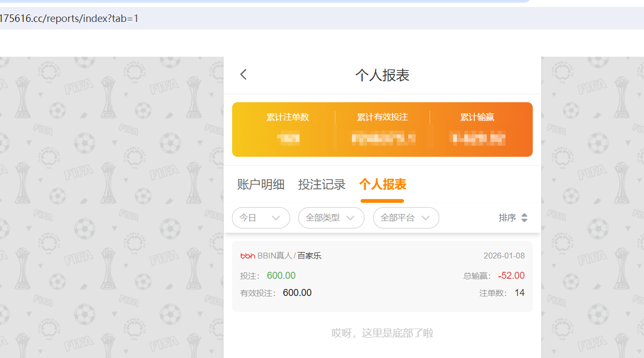Expand the 全部平台 platform filter
The image size is (644, 358).
[406, 218]
